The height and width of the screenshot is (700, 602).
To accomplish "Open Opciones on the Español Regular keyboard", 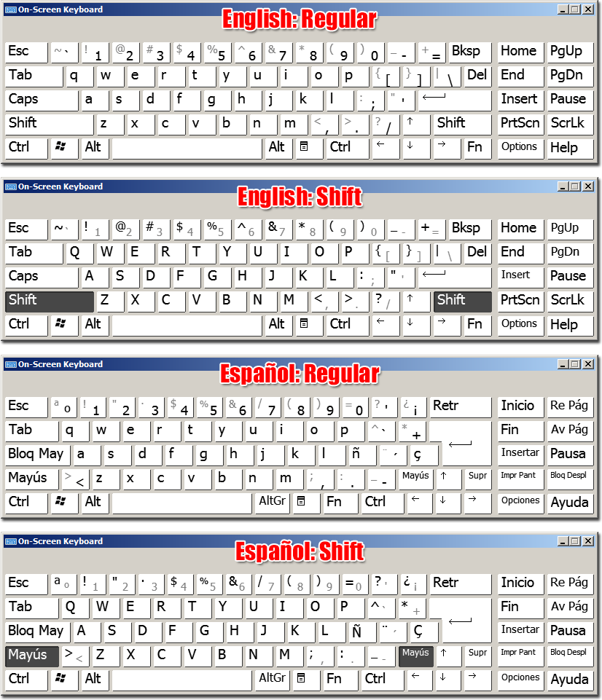I will [x=520, y=500].
